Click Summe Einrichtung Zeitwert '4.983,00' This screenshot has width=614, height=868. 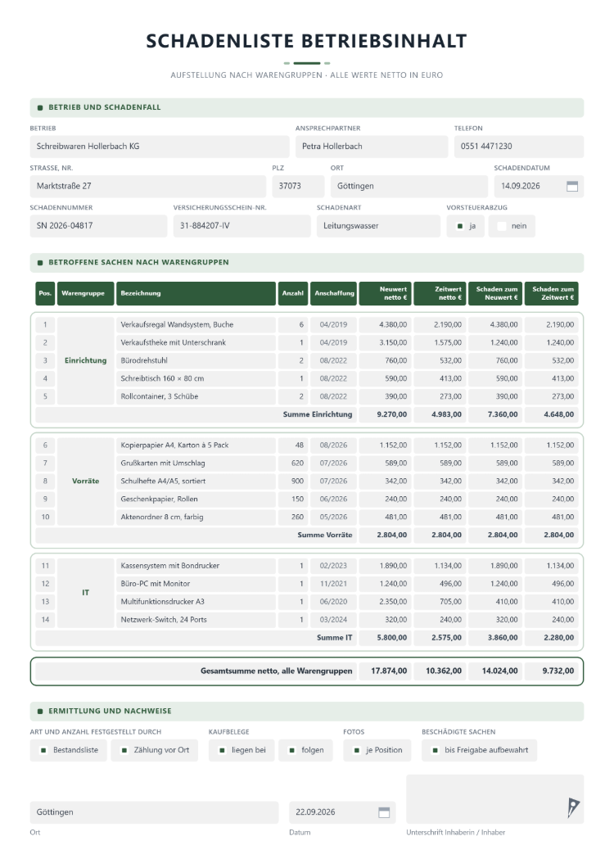pyautogui.click(x=440, y=414)
